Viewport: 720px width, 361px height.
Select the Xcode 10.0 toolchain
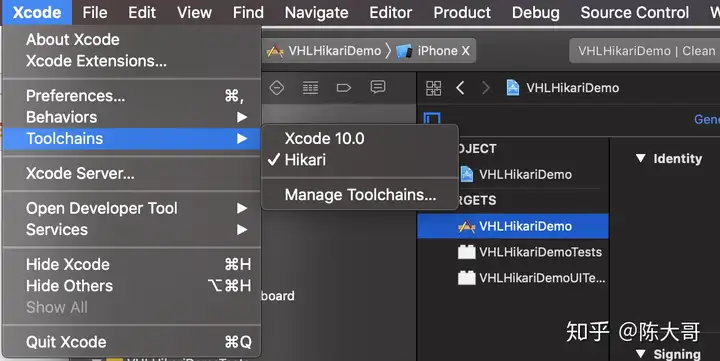(x=360, y=138)
